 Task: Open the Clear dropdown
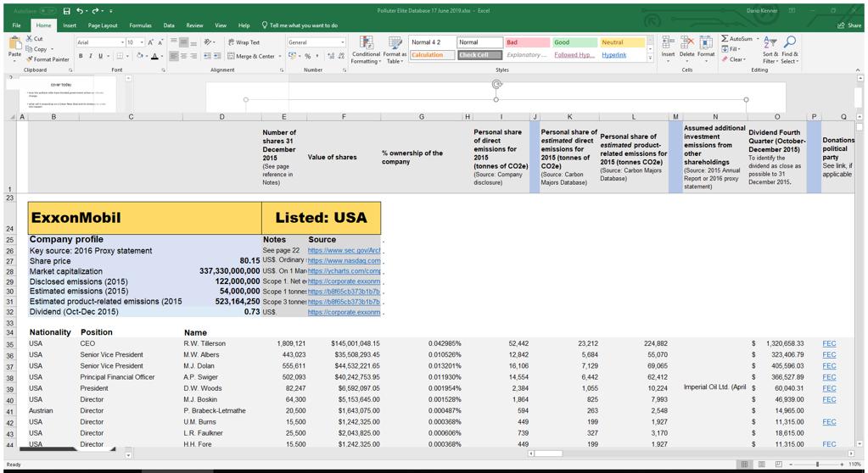(735, 59)
